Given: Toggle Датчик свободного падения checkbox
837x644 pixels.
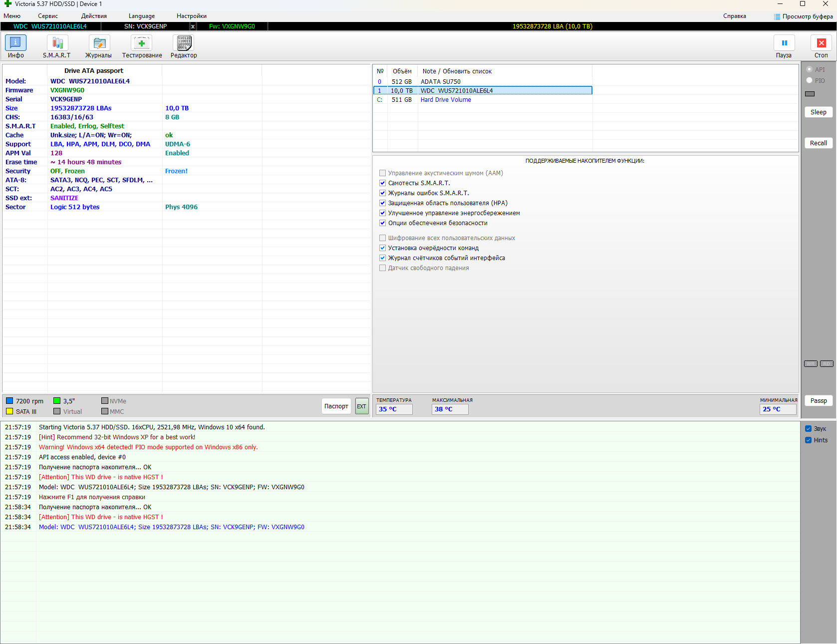Looking at the screenshot, I should pos(383,268).
